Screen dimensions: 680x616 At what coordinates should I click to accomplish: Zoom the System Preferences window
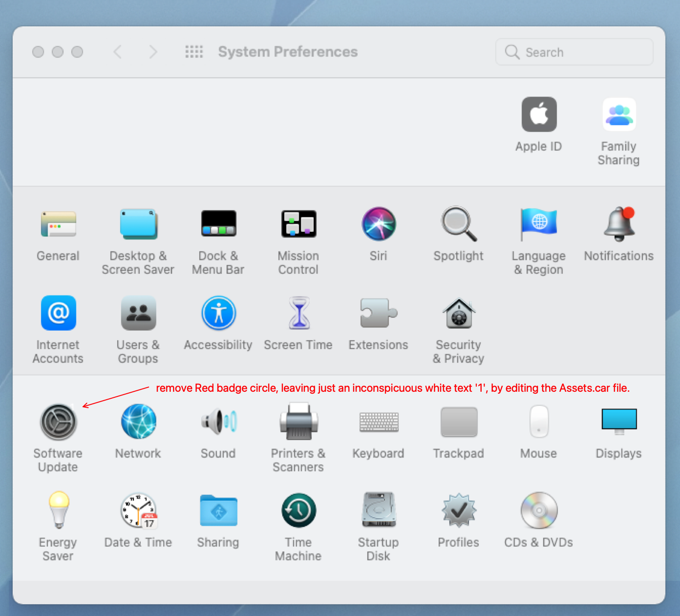[77, 52]
